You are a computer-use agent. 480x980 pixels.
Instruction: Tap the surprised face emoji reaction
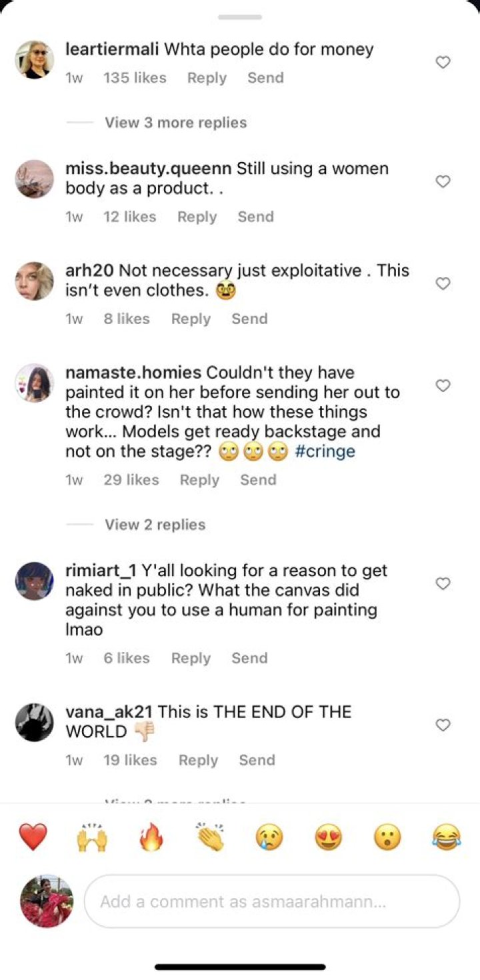(x=387, y=837)
